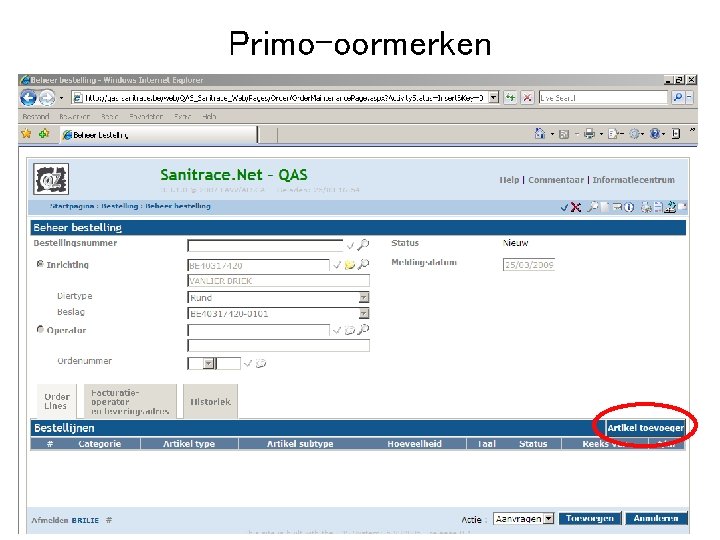Viewport: 720px width, 540px height.
Task: Open the first browser menu, Bestand
Action: click(x=35, y=117)
